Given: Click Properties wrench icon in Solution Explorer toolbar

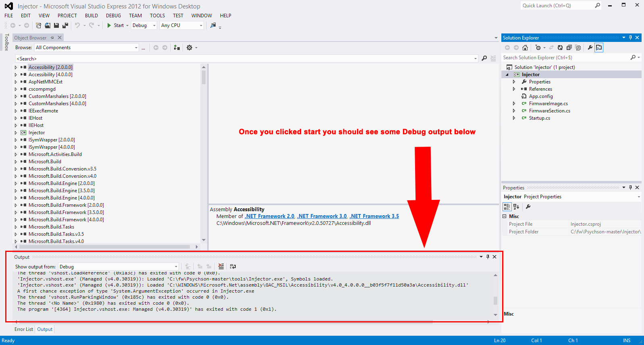Looking at the screenshot, I should 590,48.
